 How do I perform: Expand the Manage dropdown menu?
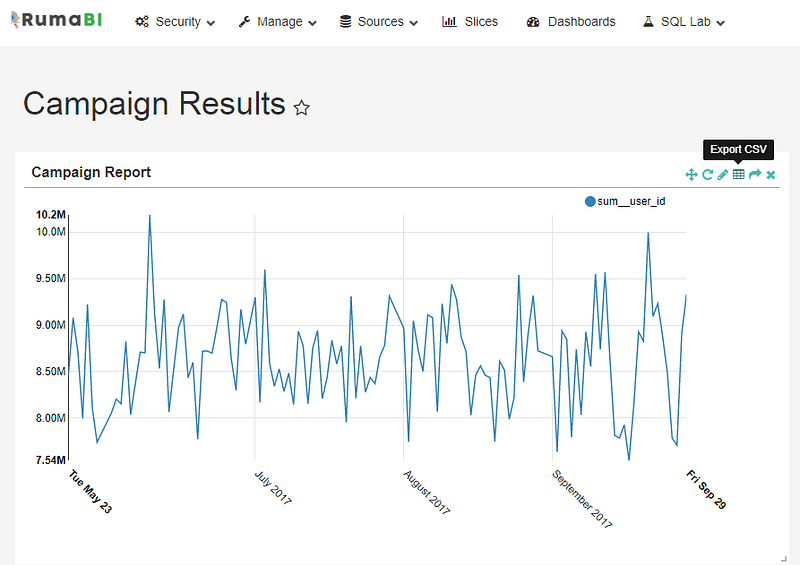point(278,22)
